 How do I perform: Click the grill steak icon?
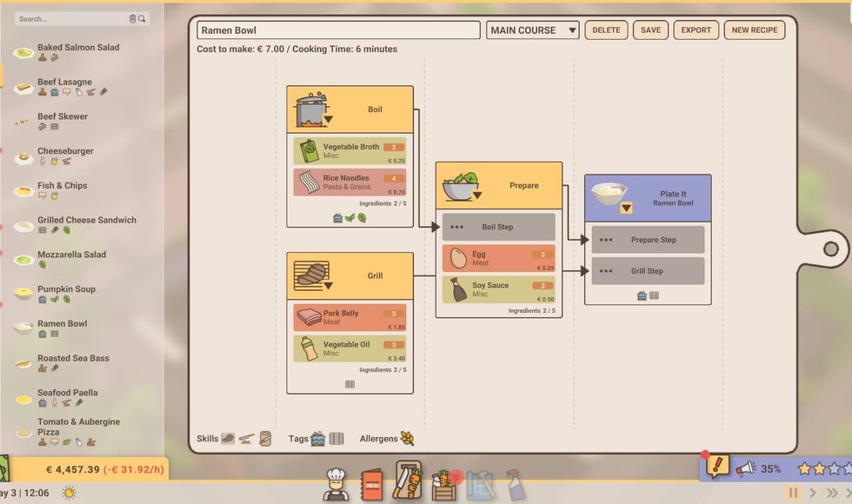311,275
